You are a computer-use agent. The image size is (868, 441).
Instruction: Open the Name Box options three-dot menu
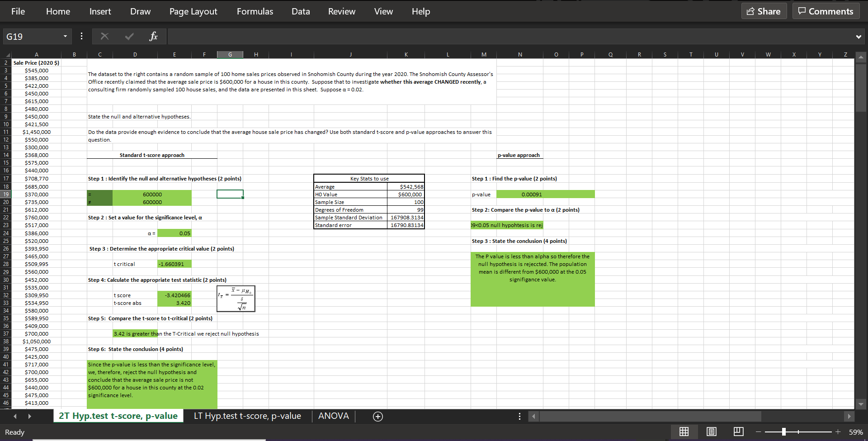click(81, 36)
